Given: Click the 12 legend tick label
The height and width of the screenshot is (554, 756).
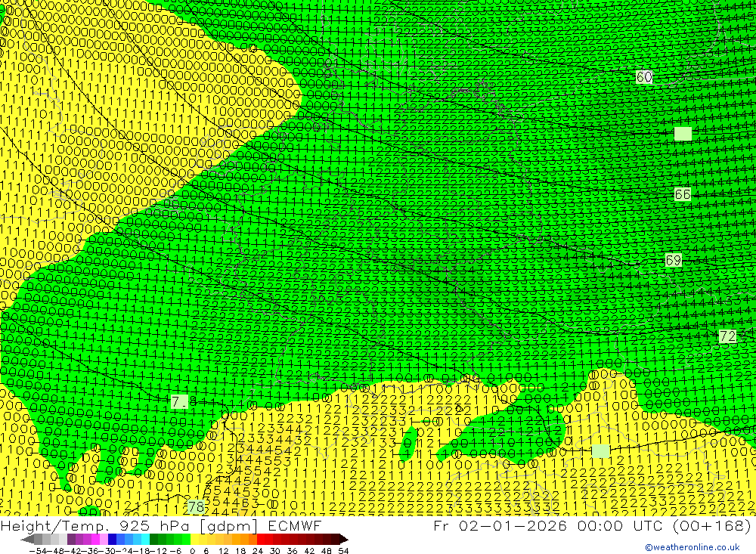Looking at the screenshot, I should (x=223, y=551).
